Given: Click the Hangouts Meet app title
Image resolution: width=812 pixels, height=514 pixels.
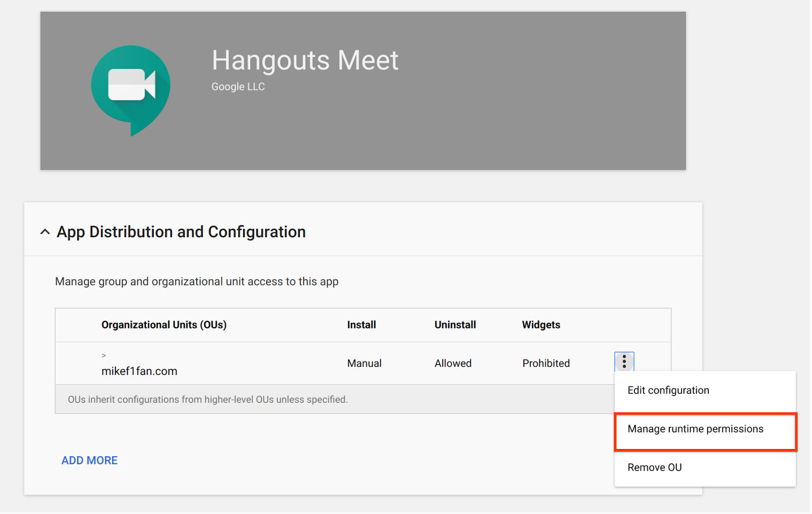Looking at the screenshot, I should pyautogui.click(x=305, y=60).
